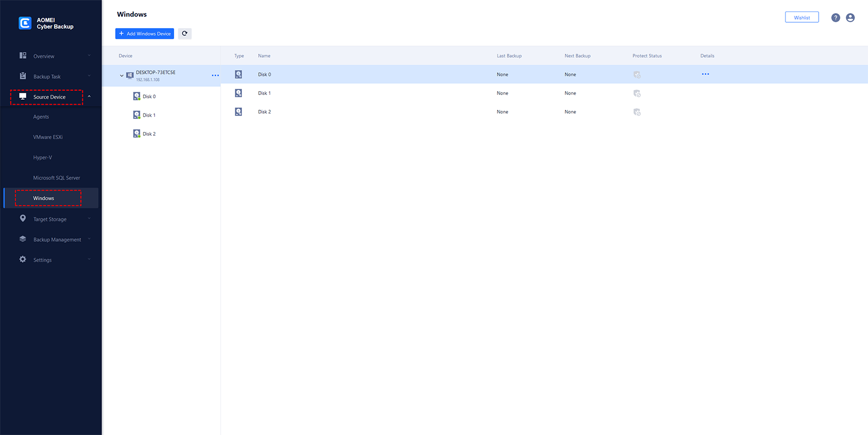Click the Disk 0 protect status shield icon

pos(637,75)
